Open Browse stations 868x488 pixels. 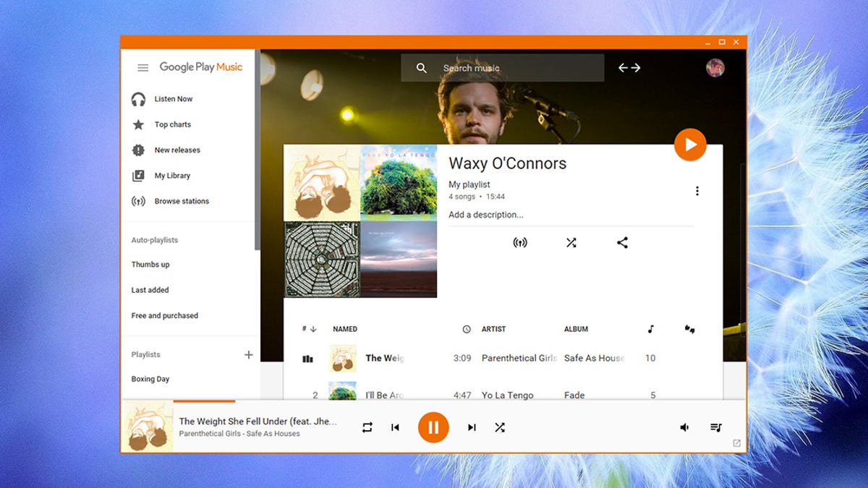[x=182, y=201]
